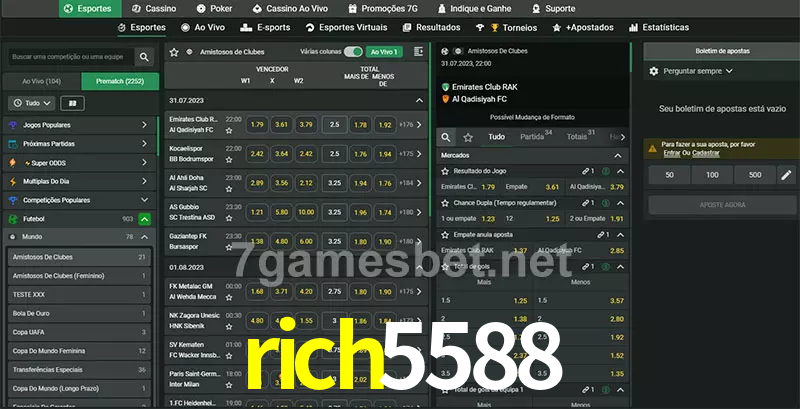Select the 100 quick stake button

(711, 175)
